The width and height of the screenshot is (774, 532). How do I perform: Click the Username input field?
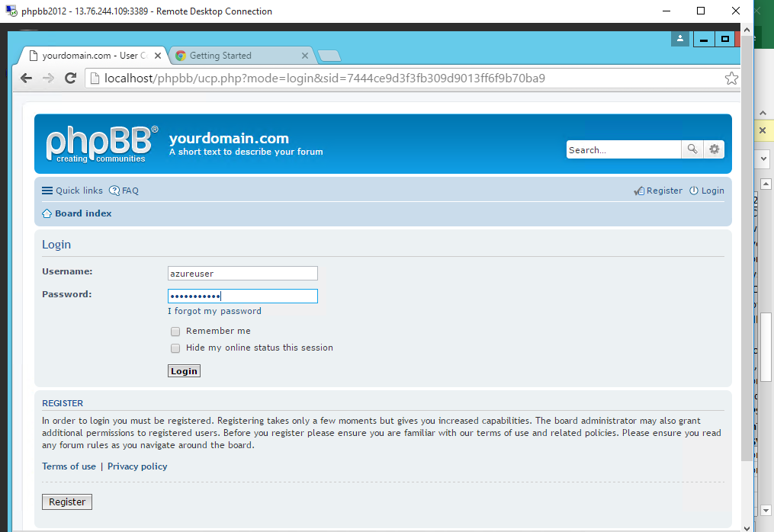(x=242, y=274)
